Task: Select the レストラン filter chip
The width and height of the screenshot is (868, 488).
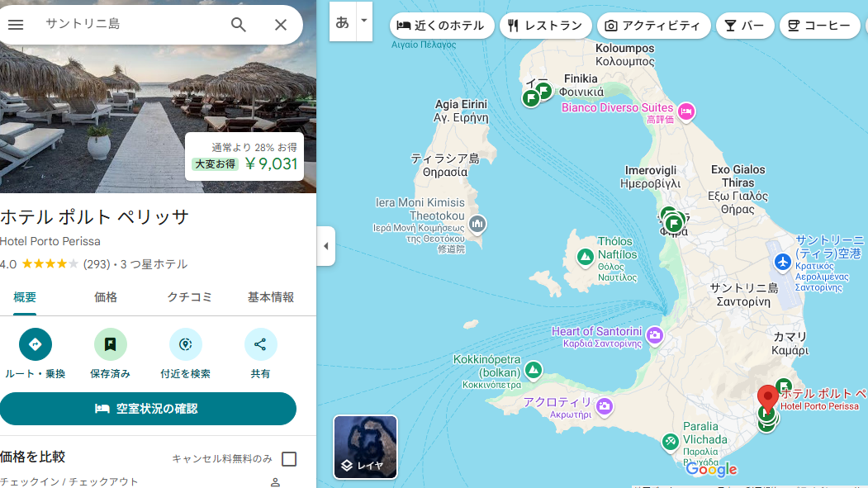Action: pyautogui.click(x=546, y=26)
